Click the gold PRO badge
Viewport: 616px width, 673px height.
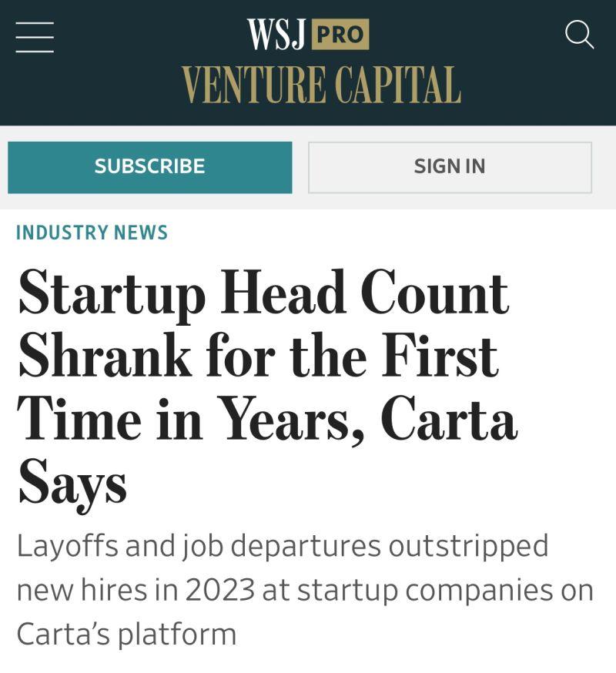point(340,35)
